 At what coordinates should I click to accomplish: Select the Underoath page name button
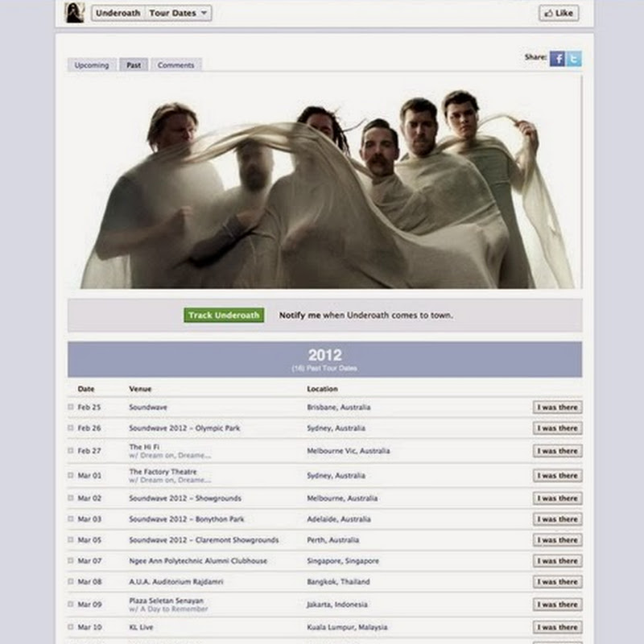click(x=118, y=13)
